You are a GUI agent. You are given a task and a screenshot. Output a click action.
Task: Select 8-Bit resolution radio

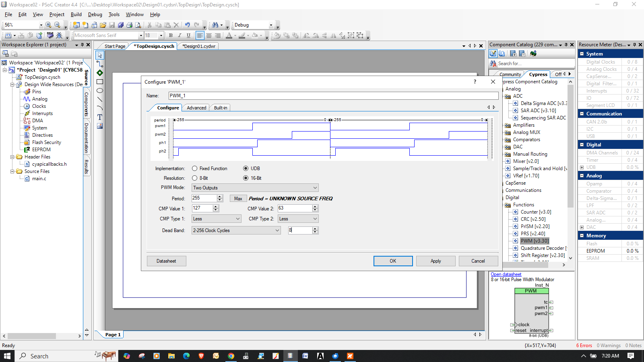(x=195, y=178)
